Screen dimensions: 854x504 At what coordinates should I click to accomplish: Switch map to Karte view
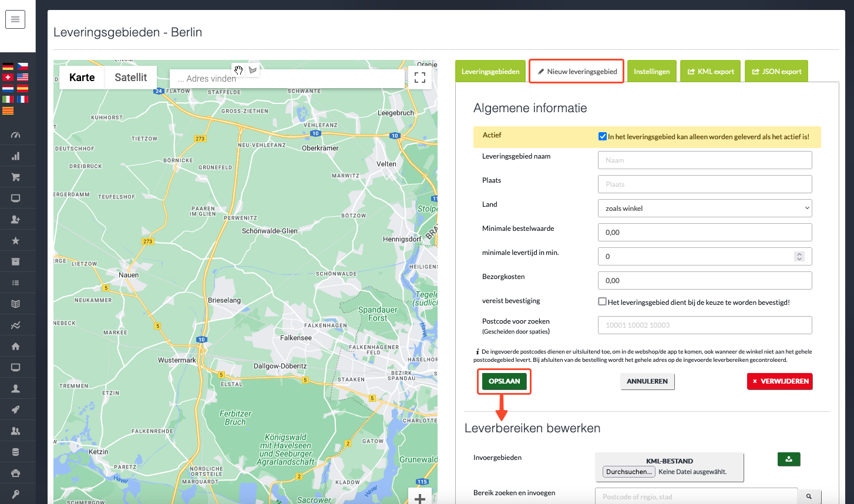[x=82, y=78]
